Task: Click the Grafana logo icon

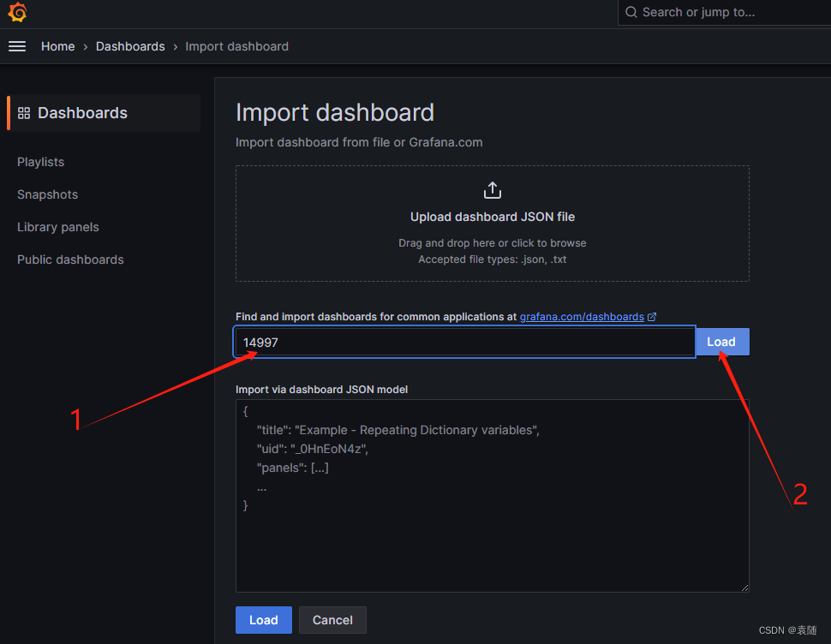Action: [17, 12]
